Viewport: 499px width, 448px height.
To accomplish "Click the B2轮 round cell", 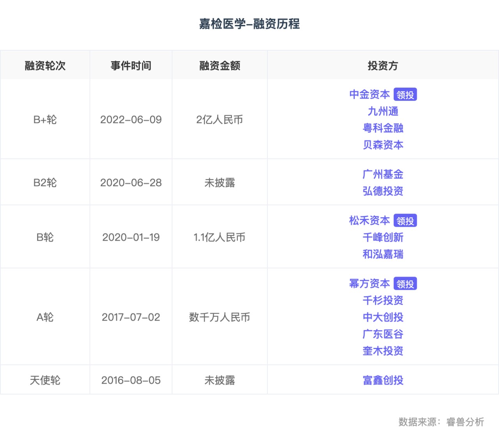I will pos(45,183).
